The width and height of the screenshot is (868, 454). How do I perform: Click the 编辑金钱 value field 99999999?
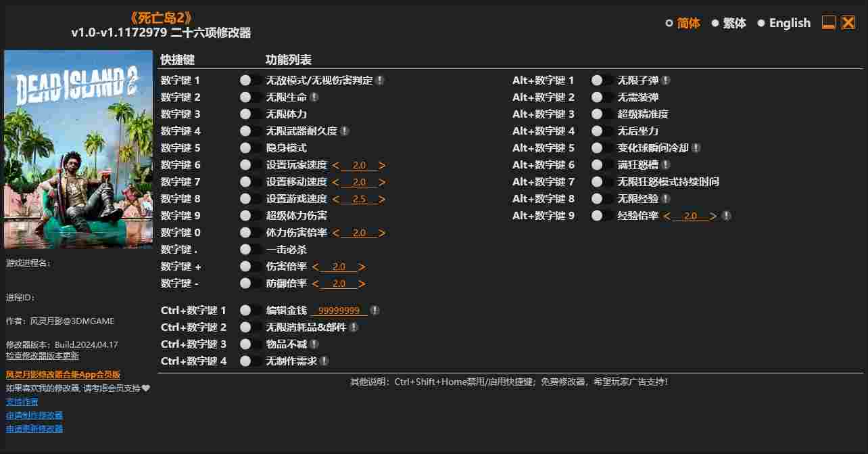coord(339,311)
